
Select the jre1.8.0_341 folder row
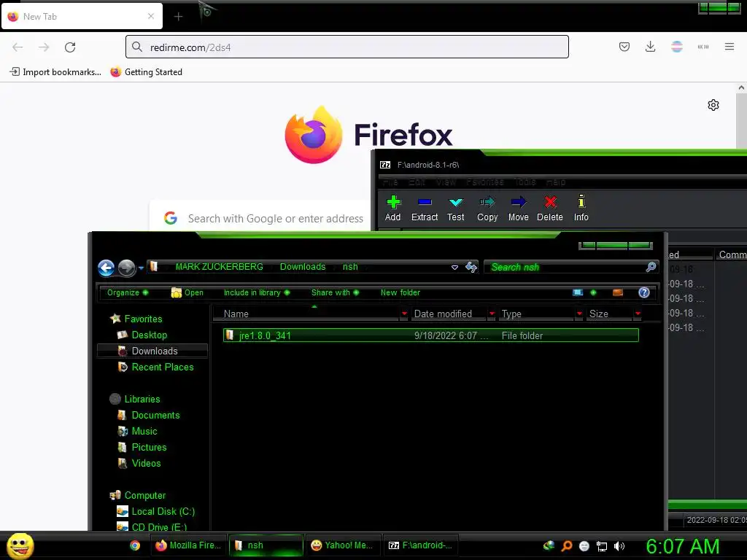[430, 335]
